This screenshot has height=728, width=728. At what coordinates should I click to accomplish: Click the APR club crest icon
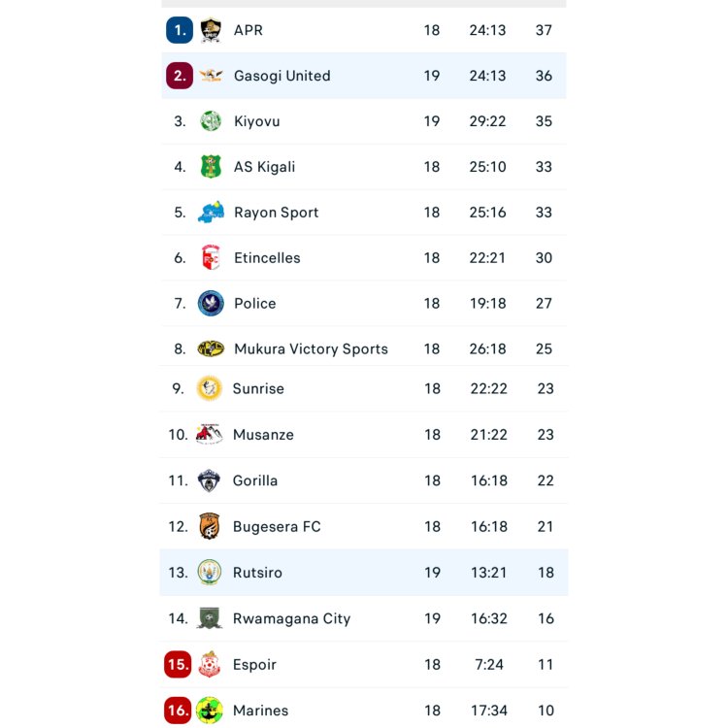[x=211, y=30]
